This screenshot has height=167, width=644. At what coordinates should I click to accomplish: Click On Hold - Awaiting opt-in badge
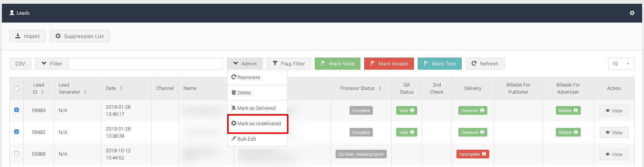[x=361, y=154]
